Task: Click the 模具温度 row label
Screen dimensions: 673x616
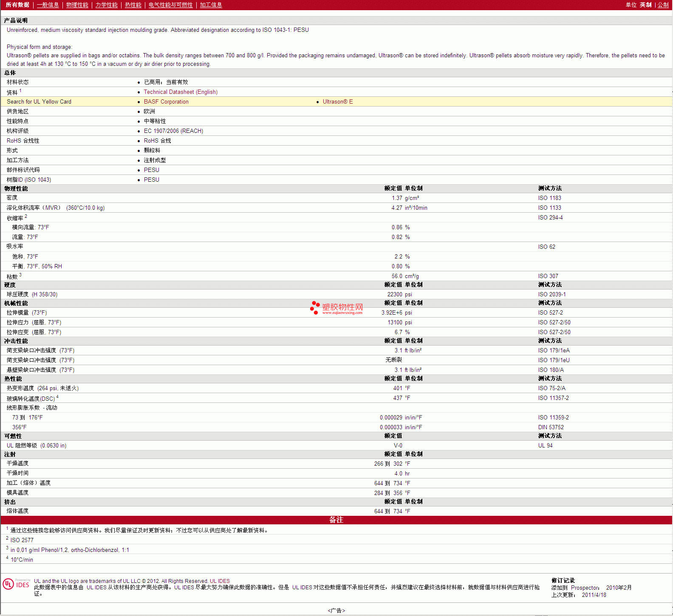Action: [17, 493]
